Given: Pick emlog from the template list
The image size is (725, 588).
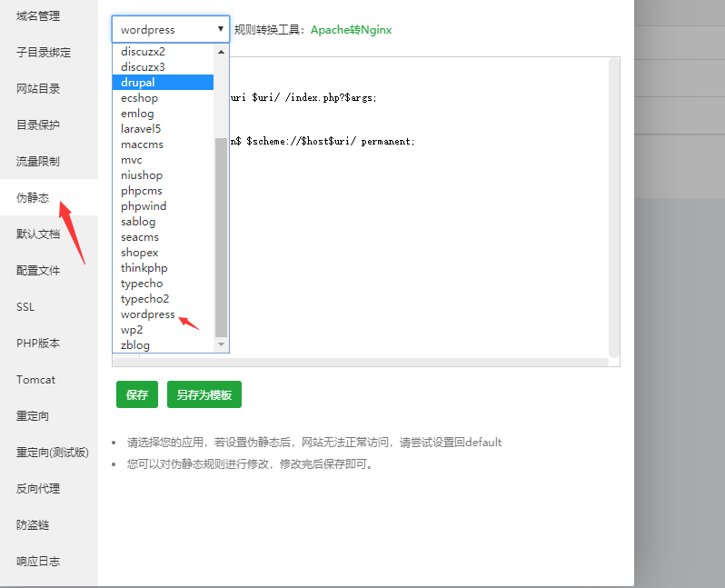Looking at the screenshot, I should point(164,114).
